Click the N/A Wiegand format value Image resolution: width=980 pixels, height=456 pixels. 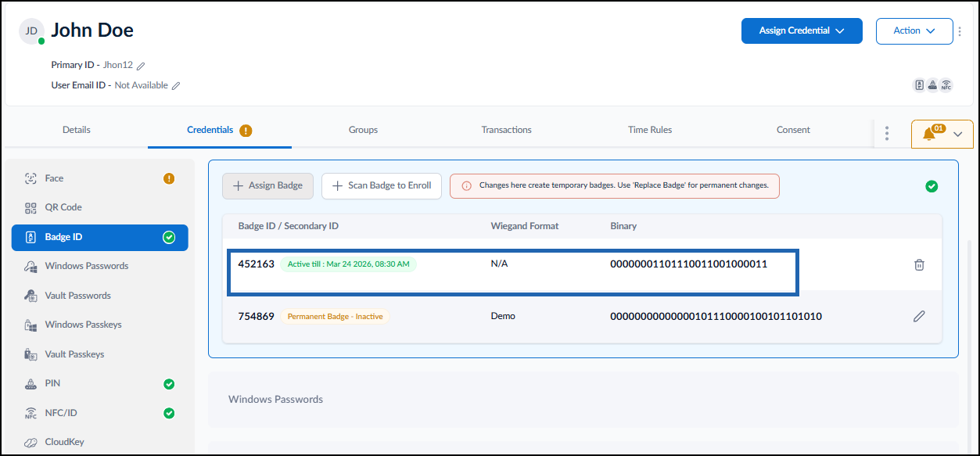coord(499,264)
